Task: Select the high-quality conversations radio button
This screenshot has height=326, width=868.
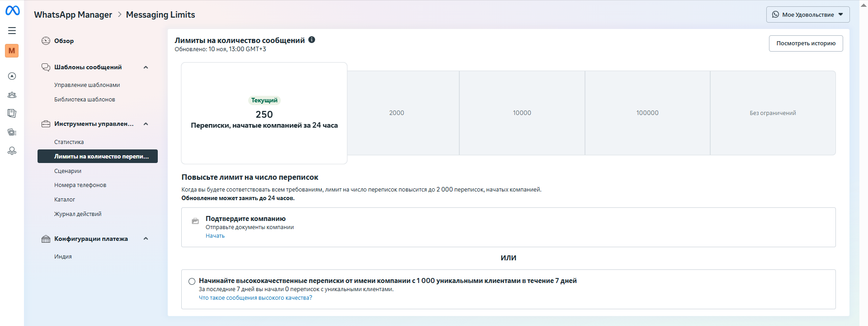Action: pos(192,281)
